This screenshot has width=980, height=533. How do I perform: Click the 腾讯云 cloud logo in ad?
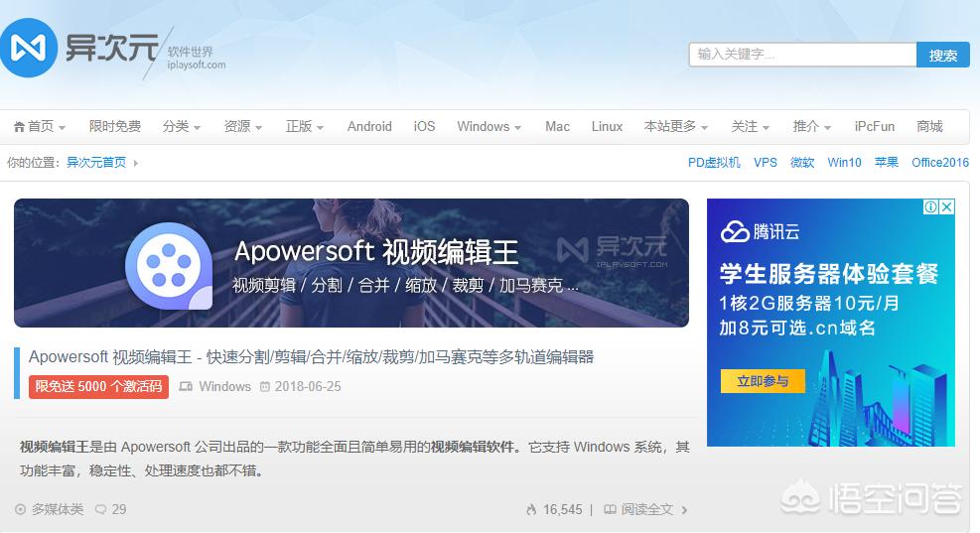pyautogui.click(x=735, y=232)
